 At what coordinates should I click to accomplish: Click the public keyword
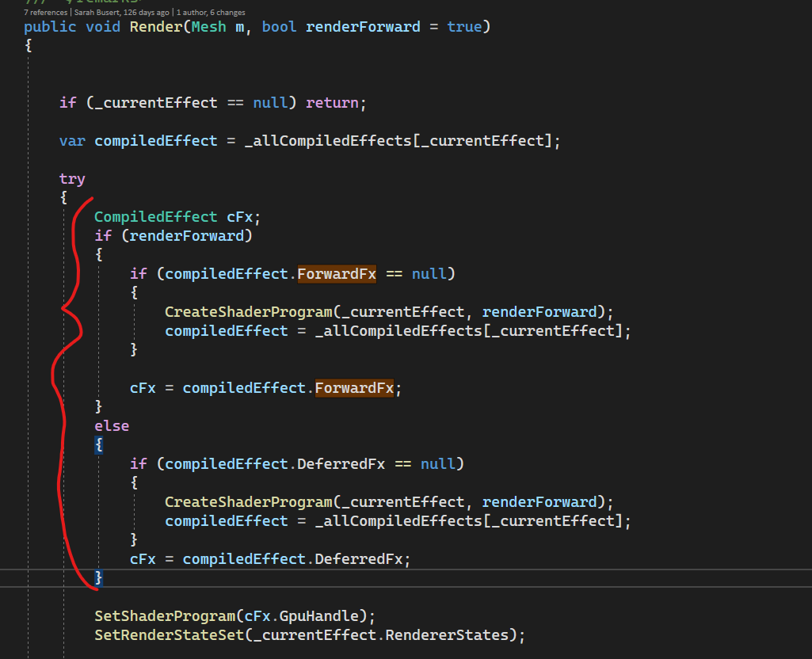point(50,27)
